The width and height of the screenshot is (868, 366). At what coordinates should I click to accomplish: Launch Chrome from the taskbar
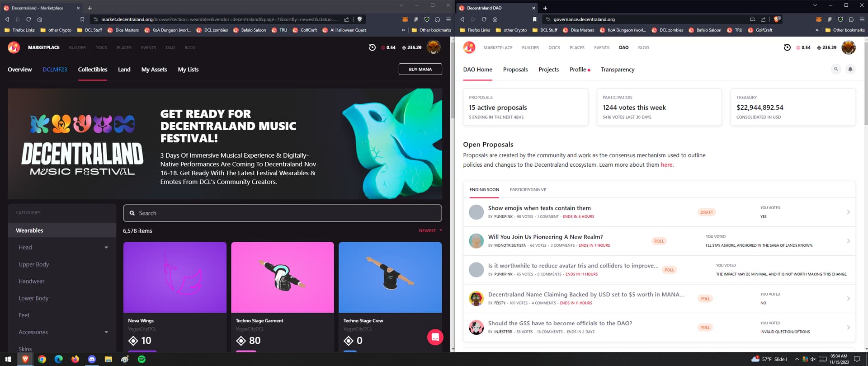[x=42, y=359]
